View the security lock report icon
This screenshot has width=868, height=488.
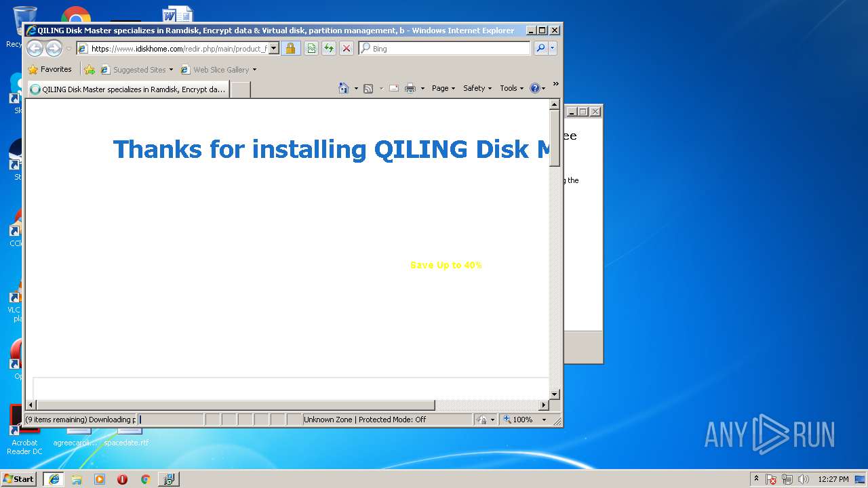290,48
